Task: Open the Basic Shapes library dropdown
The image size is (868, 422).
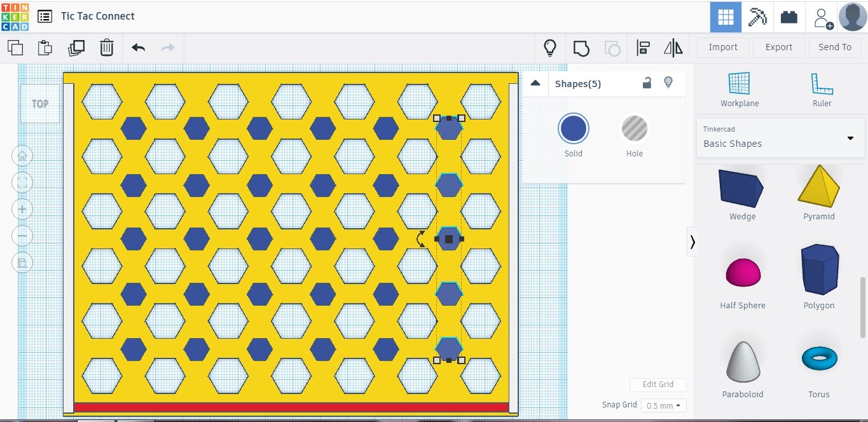Action: [x=781, y=137]
